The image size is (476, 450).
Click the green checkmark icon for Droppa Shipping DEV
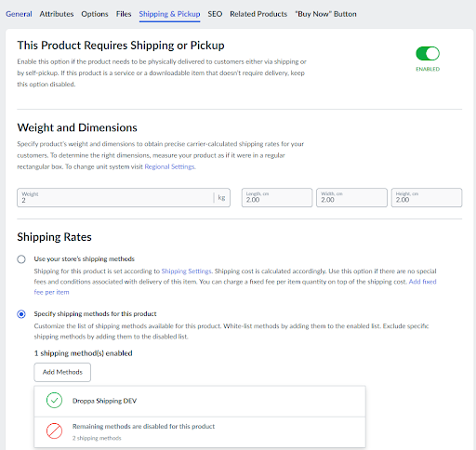coord(54,401)
